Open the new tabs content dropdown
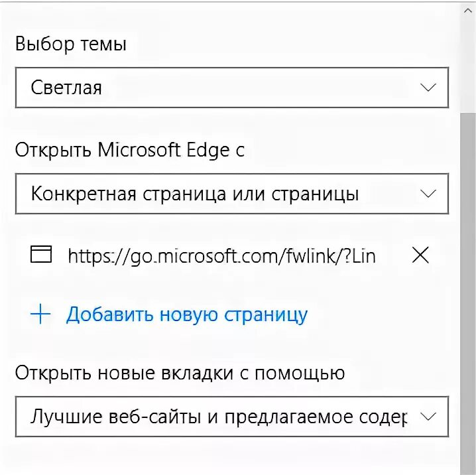The height and width of the screenshot is (475, 476). coord(231,417)
